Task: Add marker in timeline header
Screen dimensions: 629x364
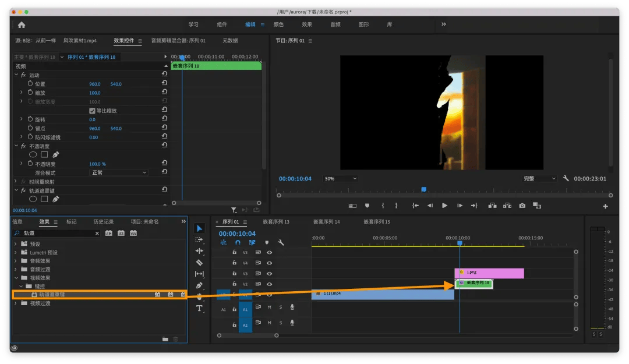Action: click(267, 242)
